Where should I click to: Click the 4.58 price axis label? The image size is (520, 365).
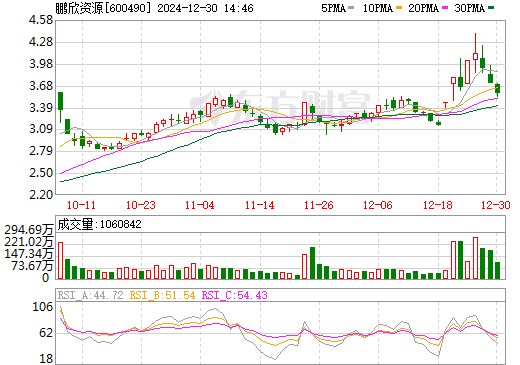(41, 20)
